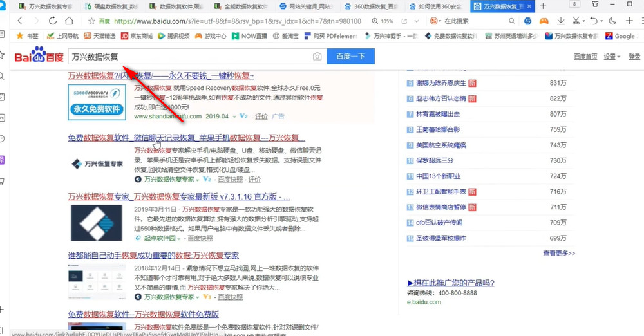Open the 苏州英语培训 bookmark

(511, 36)
